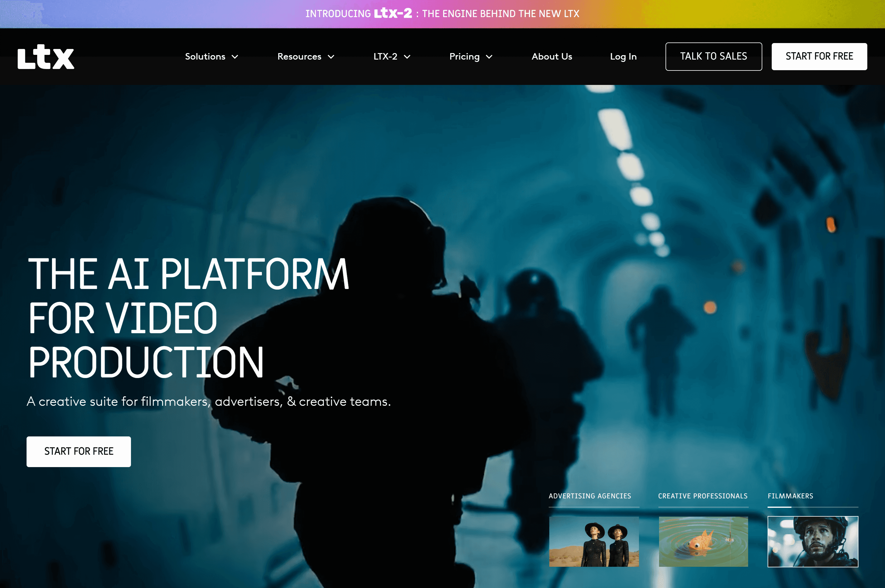Click the two women desert thumbnail

click(594, 541)
